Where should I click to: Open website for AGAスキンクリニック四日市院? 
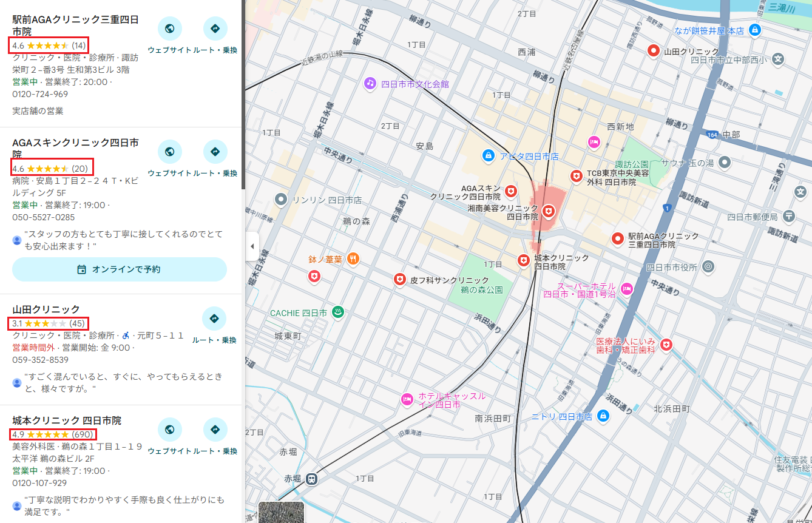click(170, 152)
